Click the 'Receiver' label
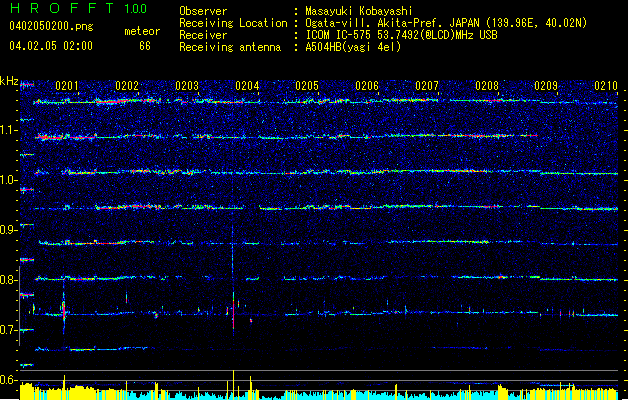 click(x=203, y=35)
